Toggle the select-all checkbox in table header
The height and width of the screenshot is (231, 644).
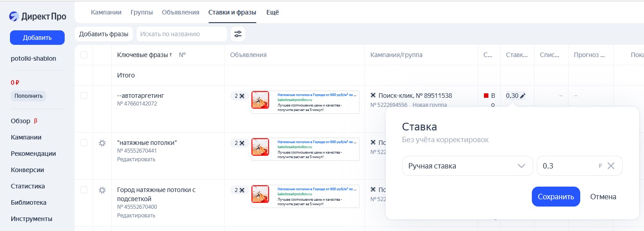pos(84,55)
